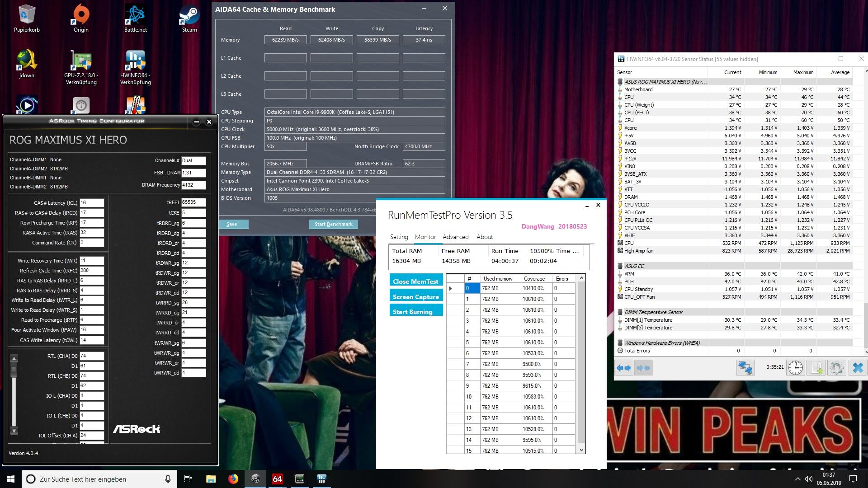The width and height of the screenshot is (868, 488).
Task: Click the taskbar search box
Action: [x=99, y=479]
